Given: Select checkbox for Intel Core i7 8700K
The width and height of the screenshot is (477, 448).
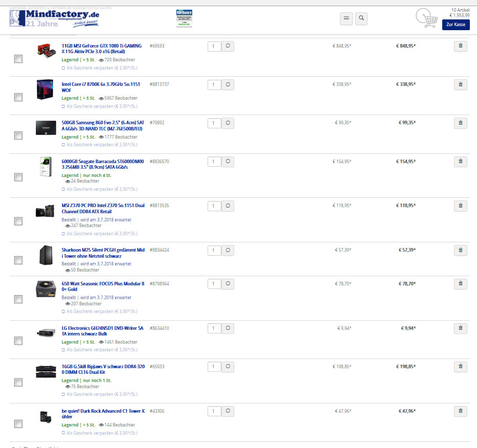Looking at the screenshot, I should click(x=18, y=97).
